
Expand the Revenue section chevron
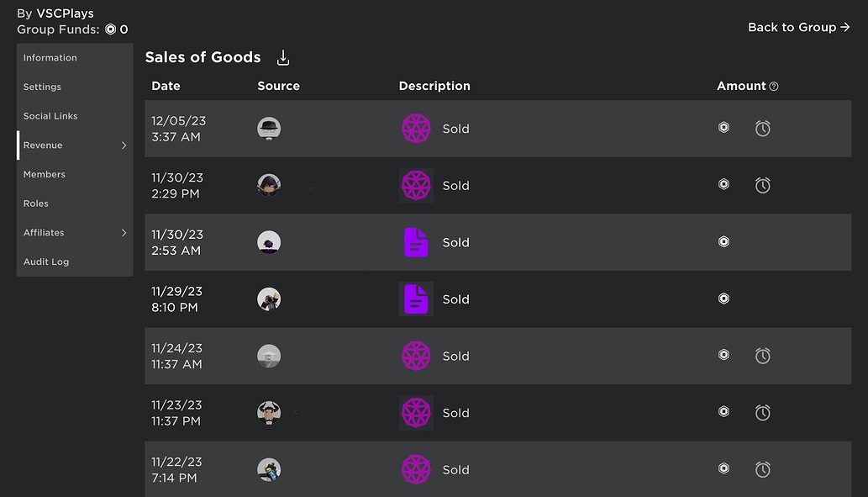[124, 145]
